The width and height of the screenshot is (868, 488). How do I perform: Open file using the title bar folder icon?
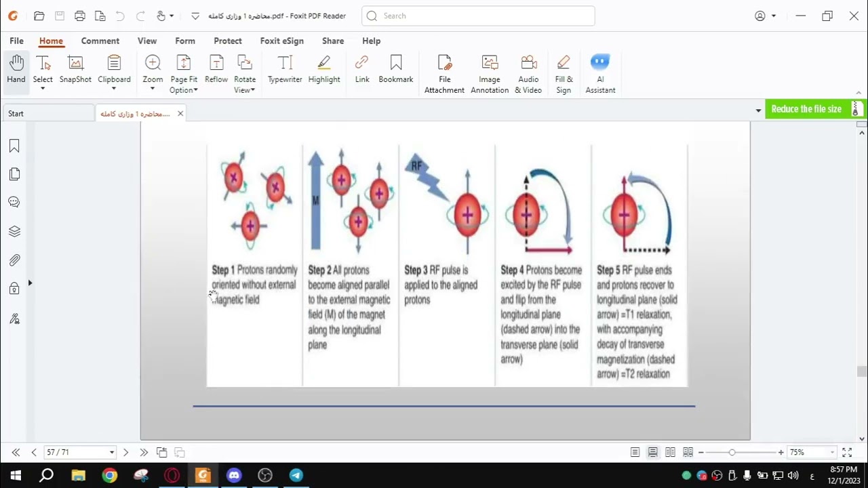[39, 16]
